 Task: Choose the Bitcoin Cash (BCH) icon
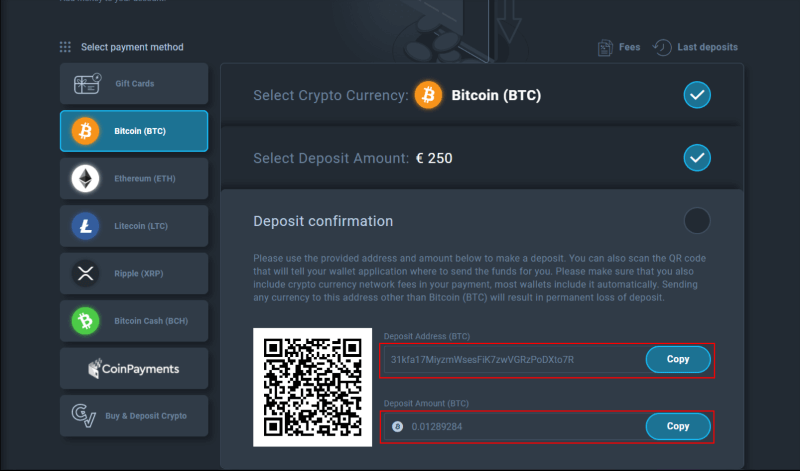point(86,321)
